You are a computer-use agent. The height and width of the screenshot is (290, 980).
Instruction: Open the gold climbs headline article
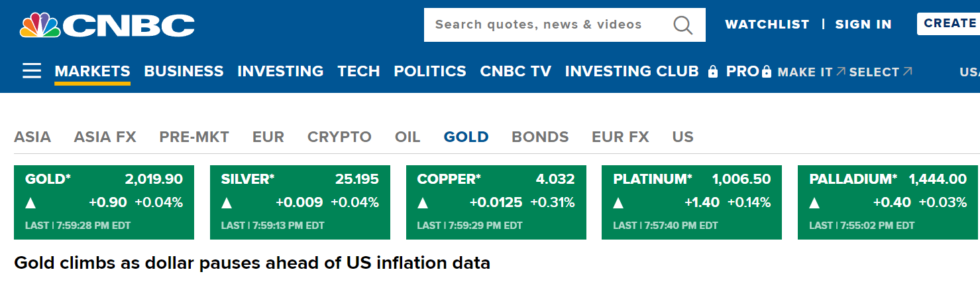pos(252,263)
